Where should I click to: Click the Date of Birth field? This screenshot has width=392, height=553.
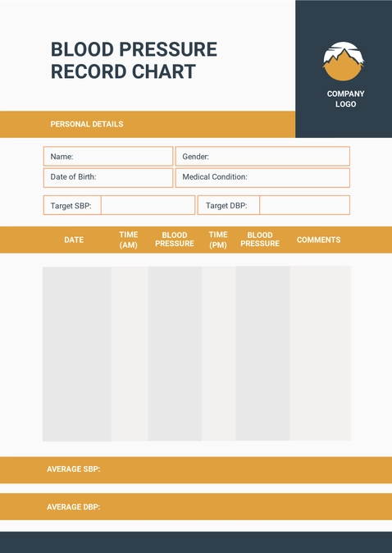coord(108,177)
